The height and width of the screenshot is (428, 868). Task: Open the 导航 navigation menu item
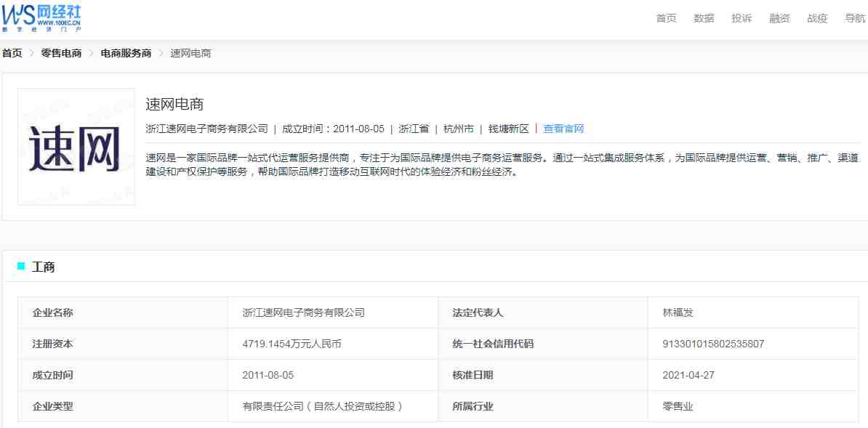coord(855,18)
